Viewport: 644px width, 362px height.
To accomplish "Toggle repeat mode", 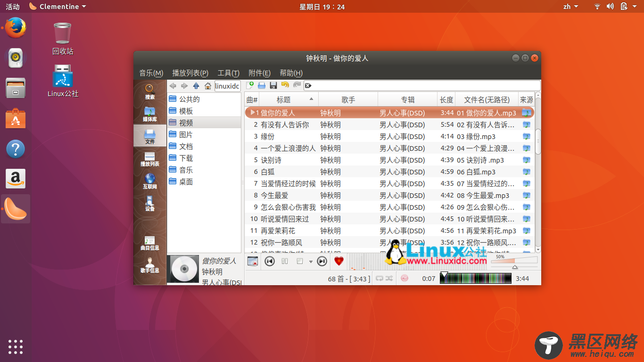I will pyautogui.click(x=380, y=279).
